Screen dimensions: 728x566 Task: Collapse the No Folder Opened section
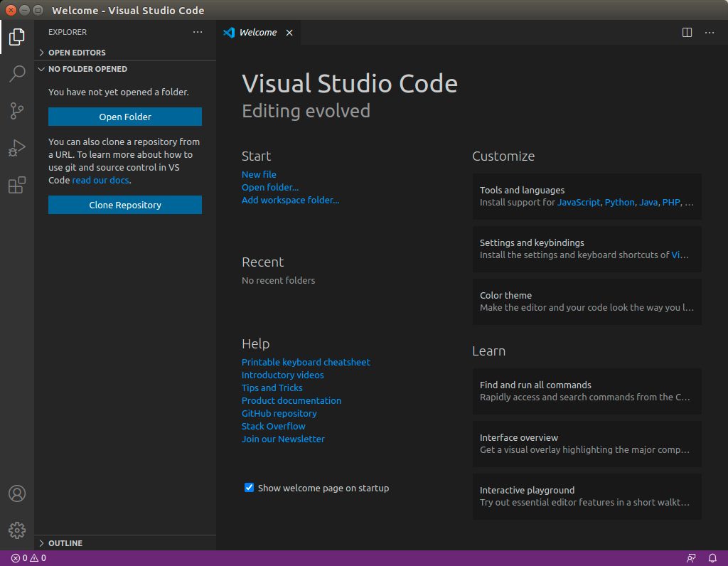[x=125, y=69]
